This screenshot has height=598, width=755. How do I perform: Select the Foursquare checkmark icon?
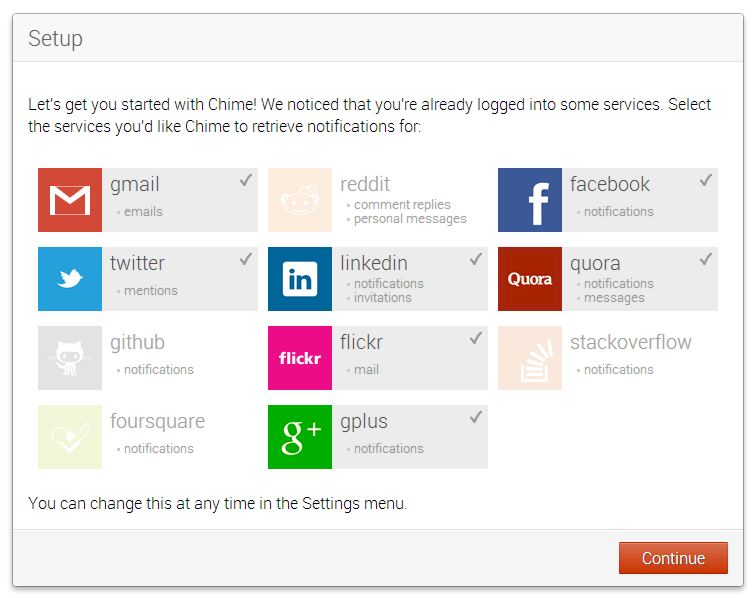[70, 437]
